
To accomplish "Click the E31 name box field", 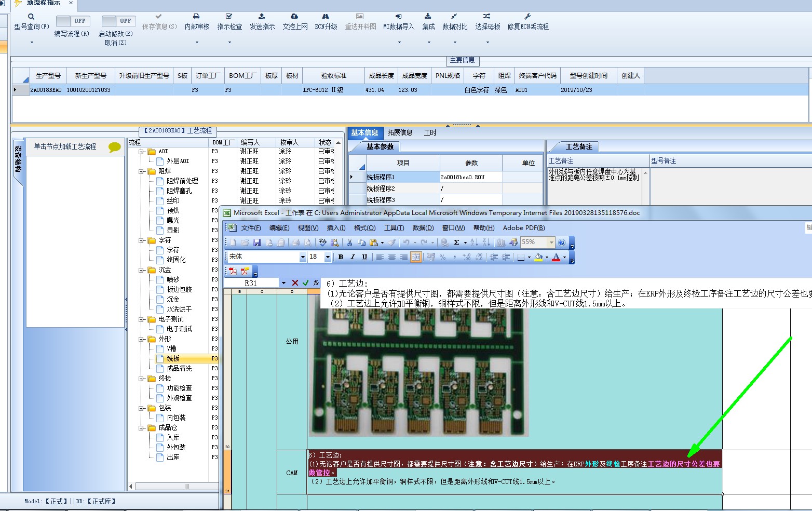I will [251, 283].
